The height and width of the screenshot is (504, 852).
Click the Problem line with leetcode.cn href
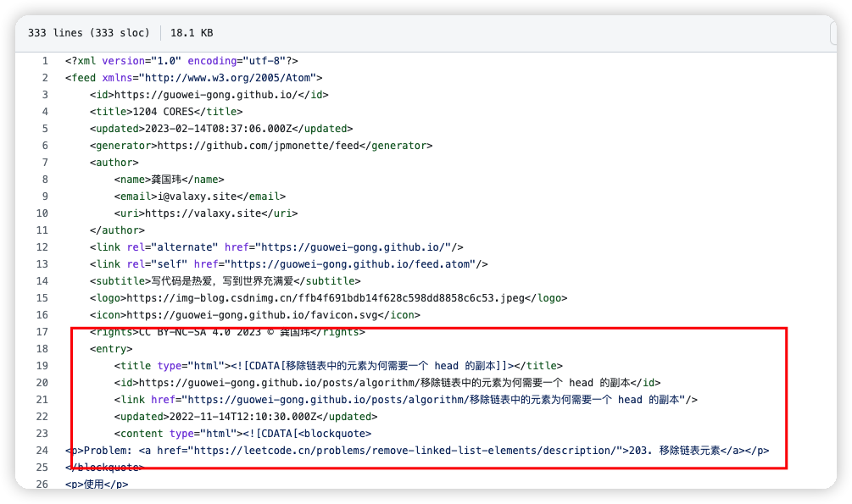pos(417,451)
